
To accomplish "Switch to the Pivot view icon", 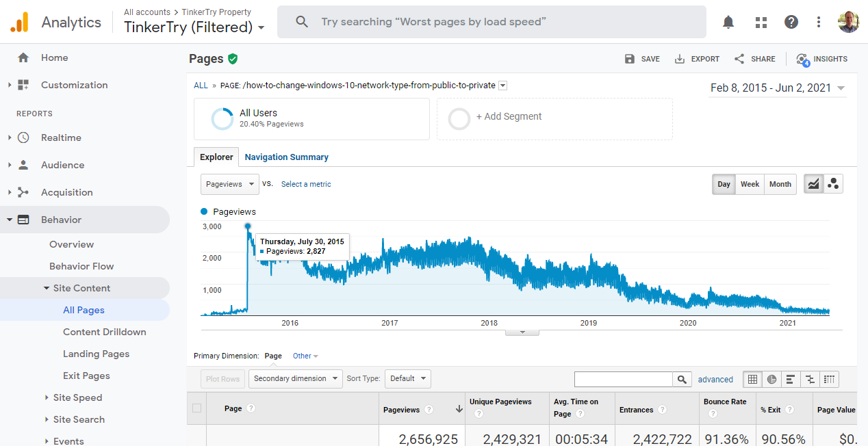I will (829, 379).
